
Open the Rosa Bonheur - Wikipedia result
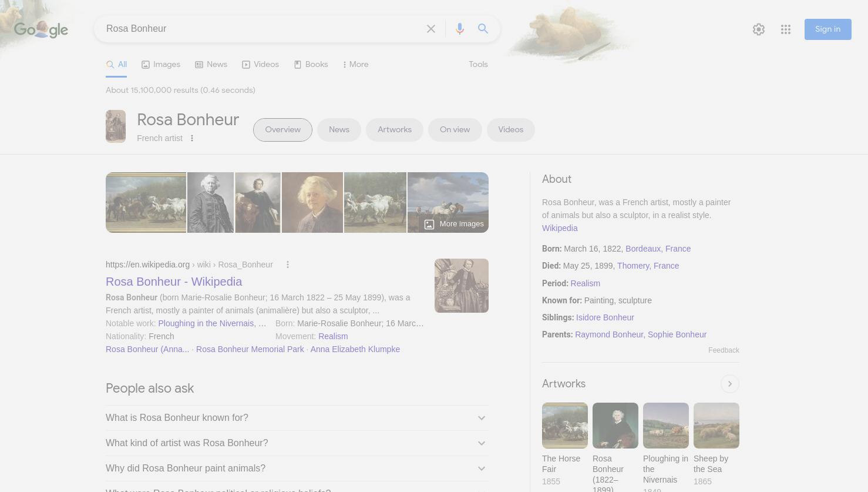click(x=174, y=282)
